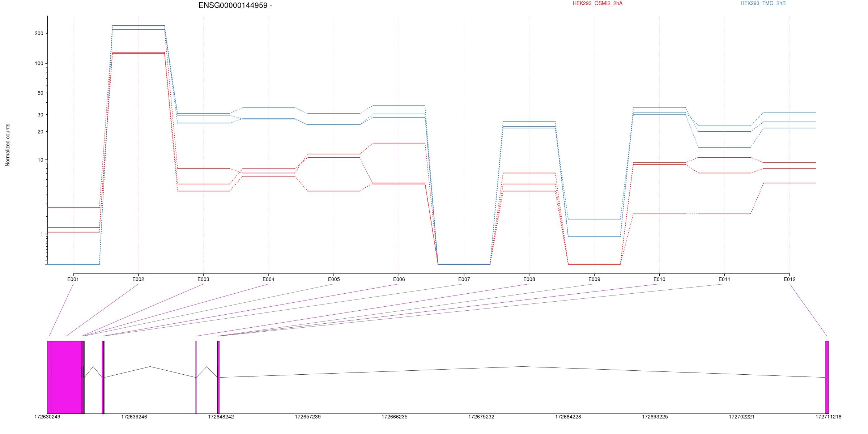The width and height of the screenshot is (868, 434).
Task: Select exon label E011
Action: [x=724, y=279]
